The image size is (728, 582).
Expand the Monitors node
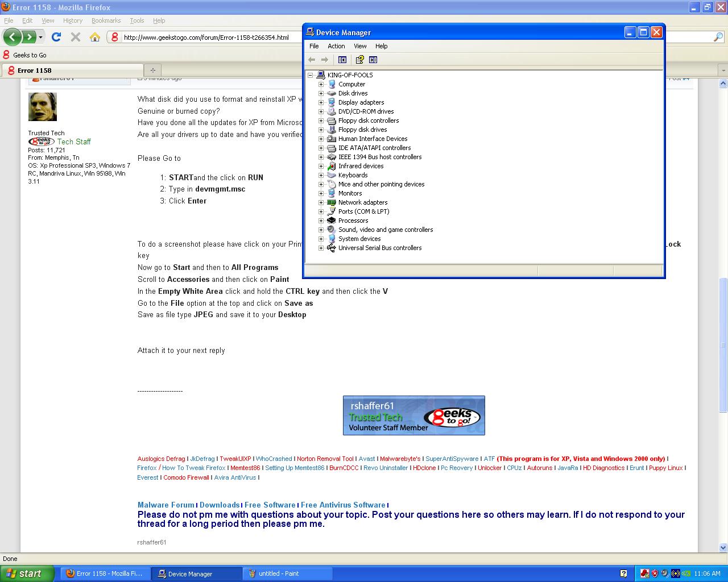click(321, 193)
